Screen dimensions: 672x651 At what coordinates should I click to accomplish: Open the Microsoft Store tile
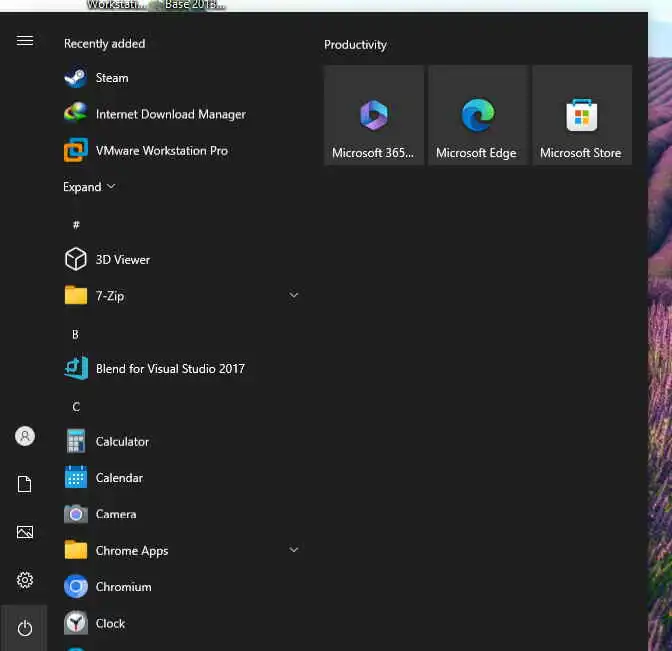(x=582, y=115)
